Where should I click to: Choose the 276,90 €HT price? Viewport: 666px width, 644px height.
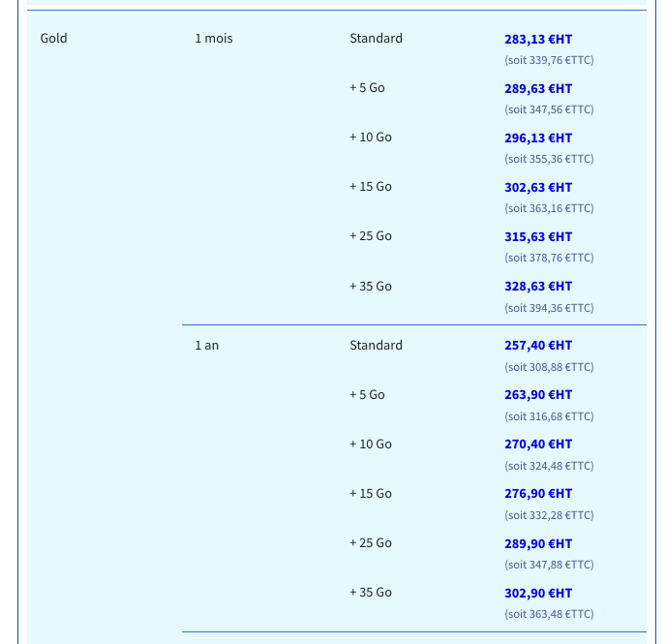[537, 494]
